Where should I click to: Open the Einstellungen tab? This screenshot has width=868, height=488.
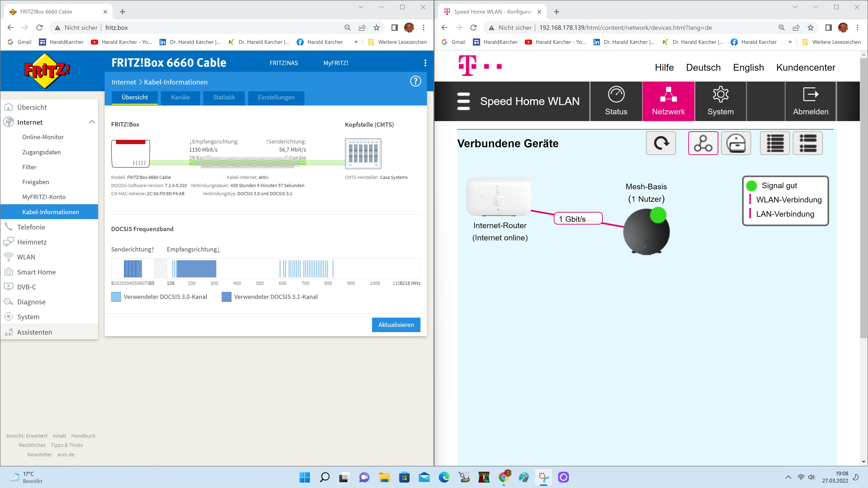pyautogui.click(x=276, y=97)
